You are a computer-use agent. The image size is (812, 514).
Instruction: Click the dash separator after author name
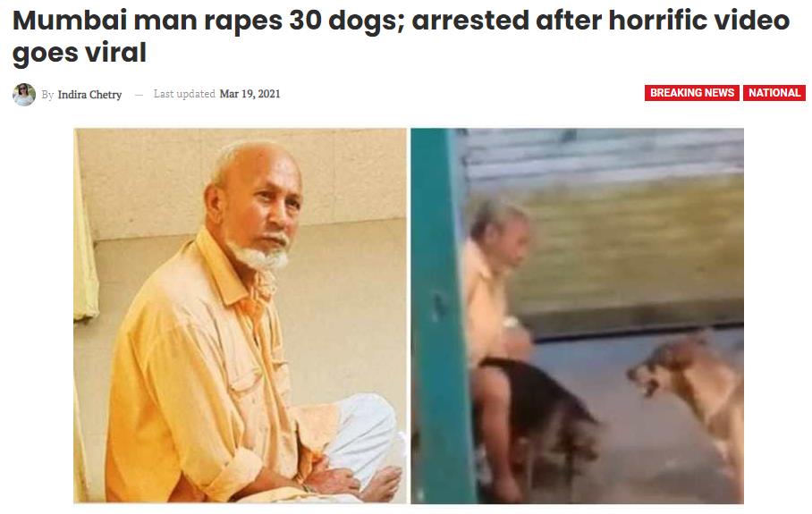pyautogui.click(x=139, y=95)
